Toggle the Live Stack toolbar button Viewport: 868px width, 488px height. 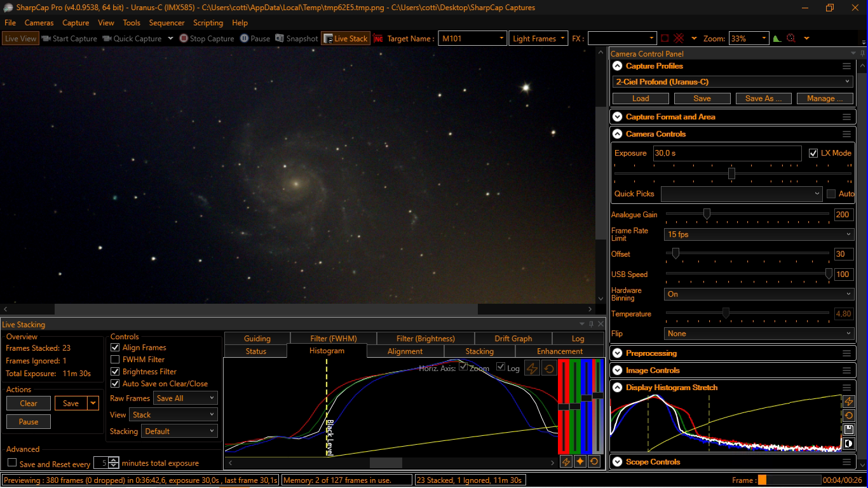[345, 39]
